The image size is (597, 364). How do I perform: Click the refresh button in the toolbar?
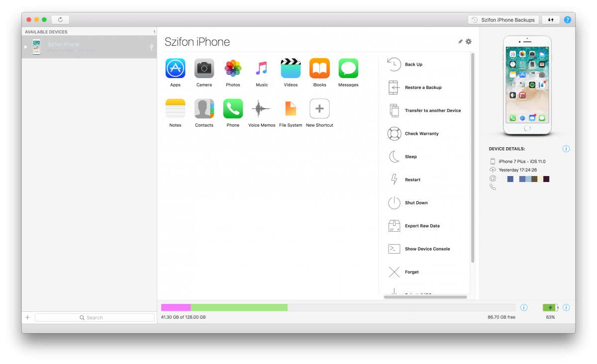[60, 20]
